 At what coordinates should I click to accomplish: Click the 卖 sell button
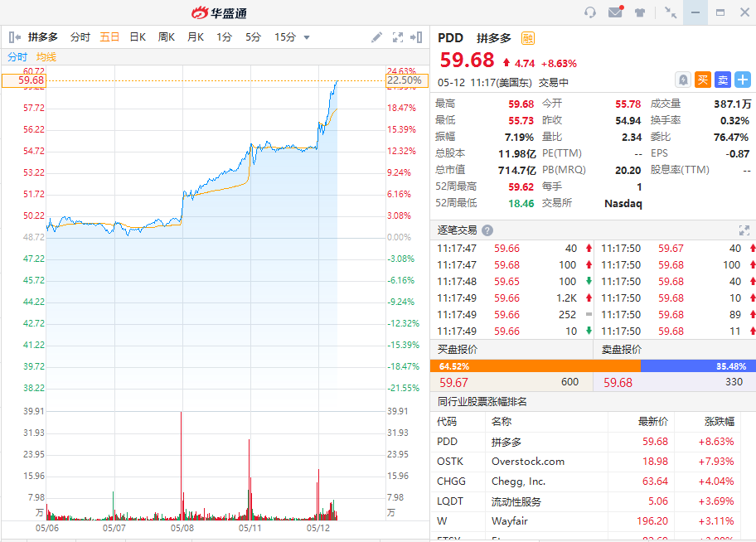(722, 80)
